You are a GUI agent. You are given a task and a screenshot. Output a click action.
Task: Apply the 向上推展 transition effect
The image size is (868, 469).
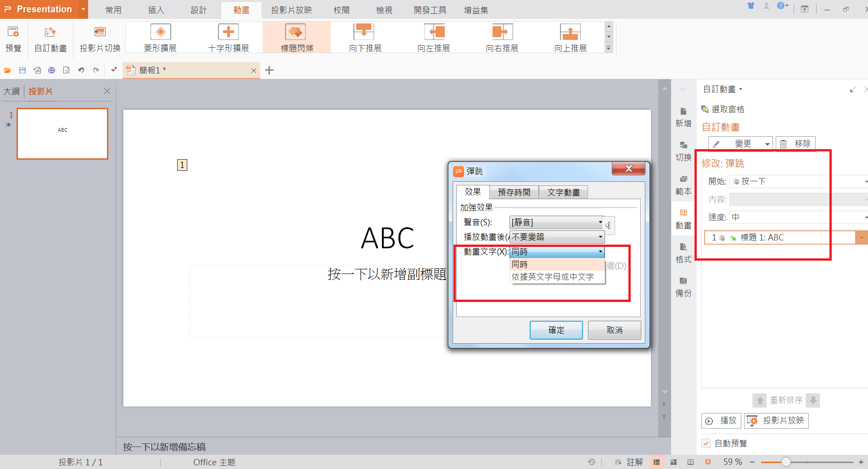point(570,38)
